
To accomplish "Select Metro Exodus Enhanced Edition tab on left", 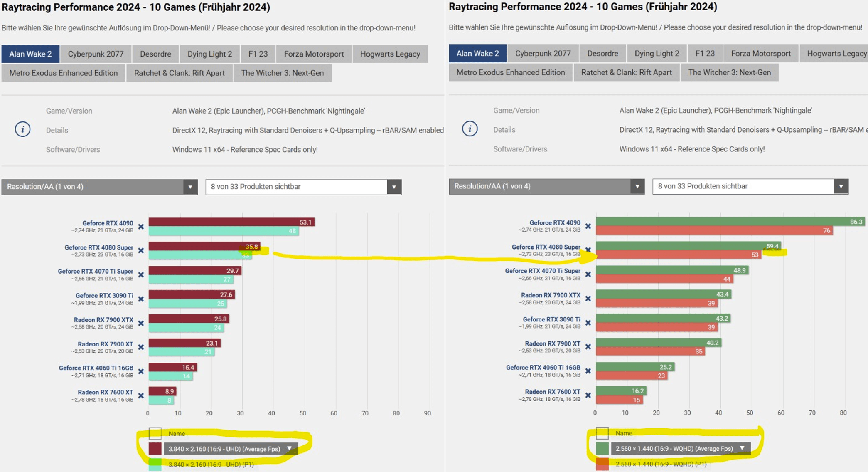I will tap(64, 73).
